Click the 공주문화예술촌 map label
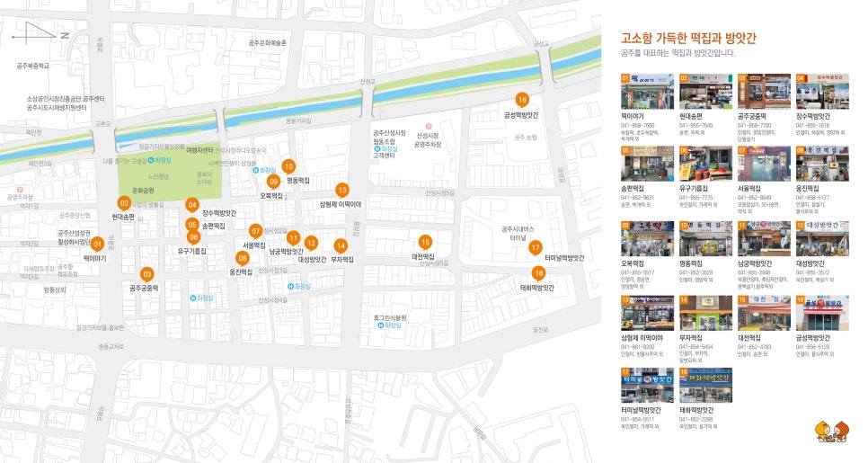The height and width of the screenshot is (463, 868). click(268, 42)
